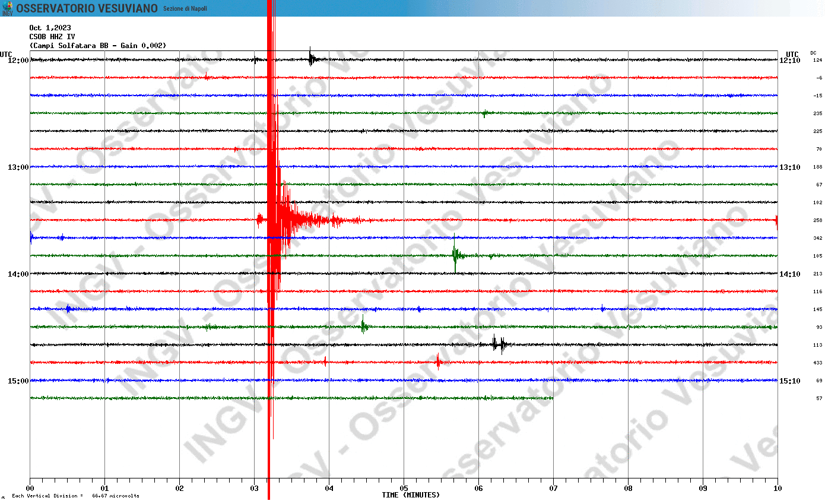Image resolution: width=825 pixels, height=504 pixels.
Task: Click minute tick label 03 on the axis
Action: tap(255, 489)
